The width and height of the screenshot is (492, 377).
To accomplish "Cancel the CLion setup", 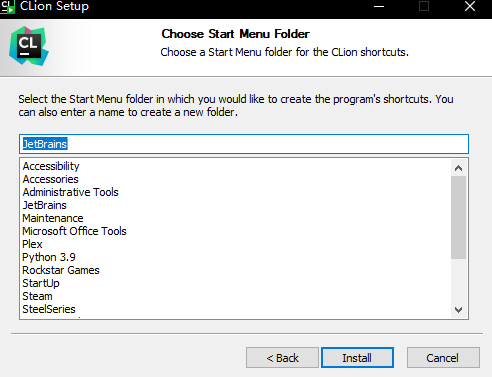I will point(443,358).
